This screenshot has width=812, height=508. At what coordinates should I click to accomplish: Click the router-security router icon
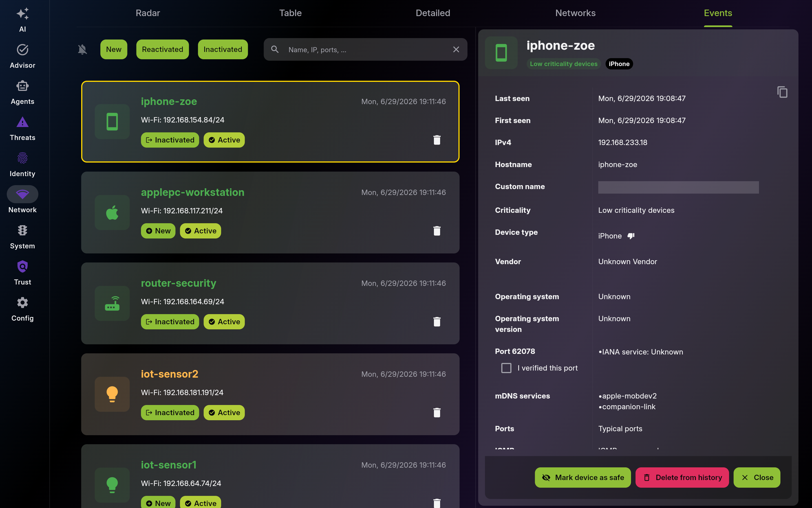pyautogui.click(x=112, y=303)
